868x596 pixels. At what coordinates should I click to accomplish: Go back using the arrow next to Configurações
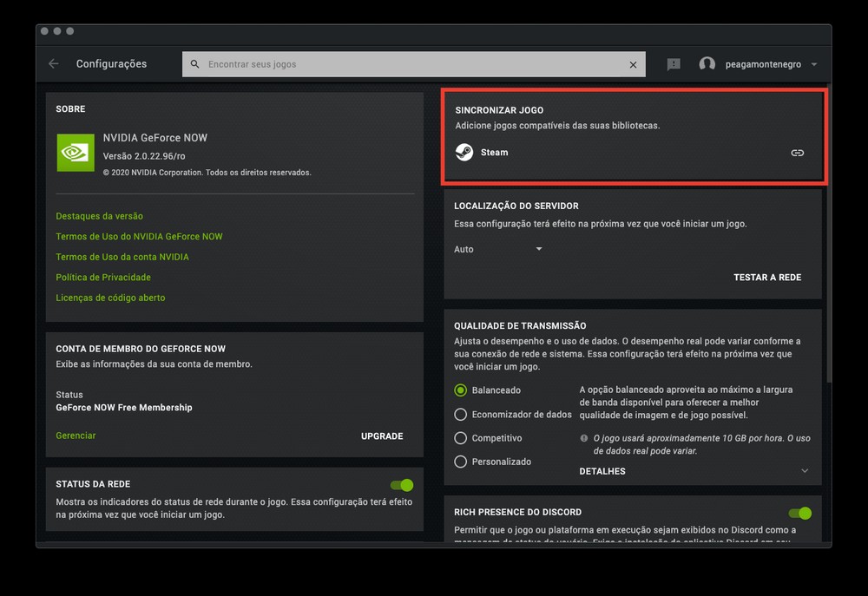(x=54, y=63)
